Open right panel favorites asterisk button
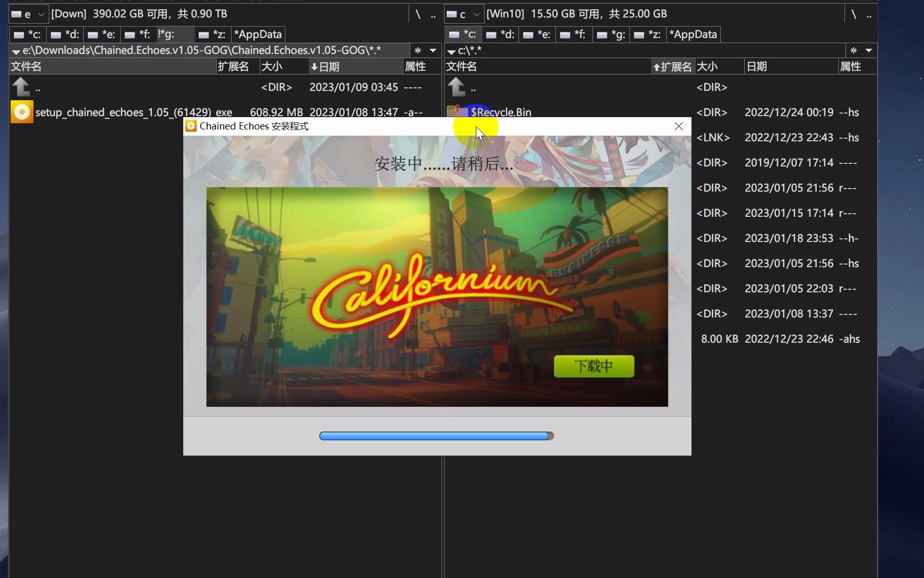The height and width of the screenshot is (578, 924). [854, 50]
